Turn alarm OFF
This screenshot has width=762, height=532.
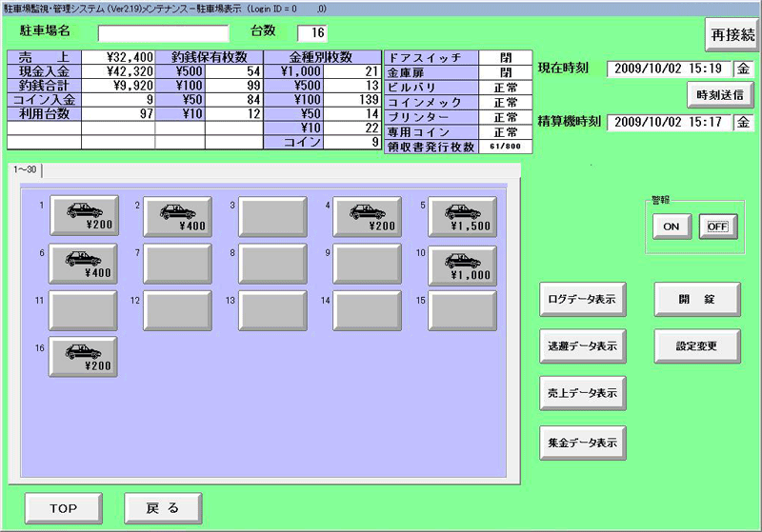(x=718, y=227)
